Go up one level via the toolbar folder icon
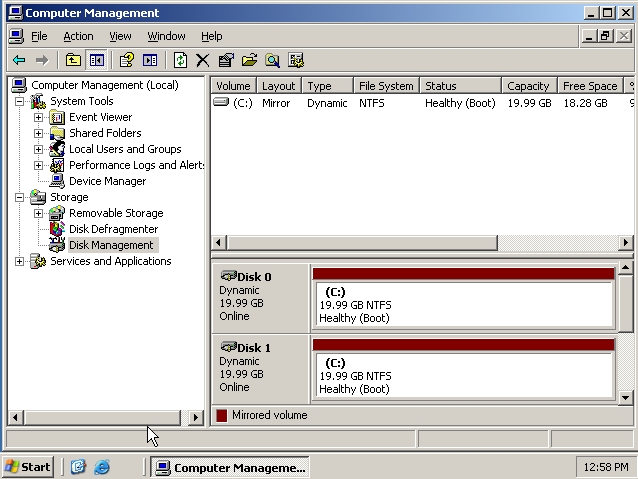Image resolution: width=638 pixels, height=479 pixels. [x=73, y=60]
